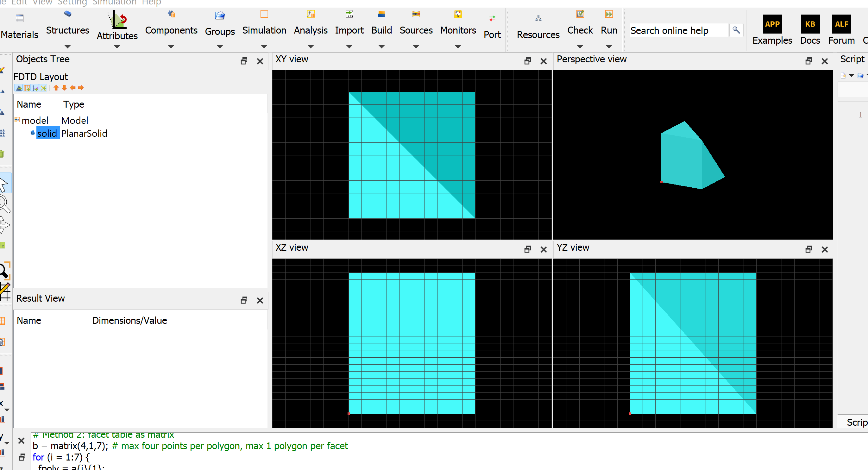Open the Materials database icon
The height and width of the screenshot is (470, 868).
tap(20, 18)
